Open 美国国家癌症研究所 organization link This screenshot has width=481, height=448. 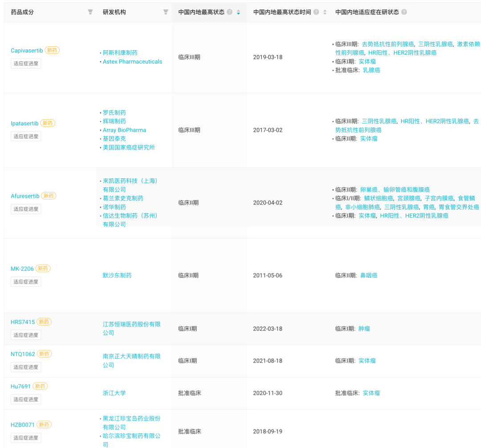pos(129,148)
